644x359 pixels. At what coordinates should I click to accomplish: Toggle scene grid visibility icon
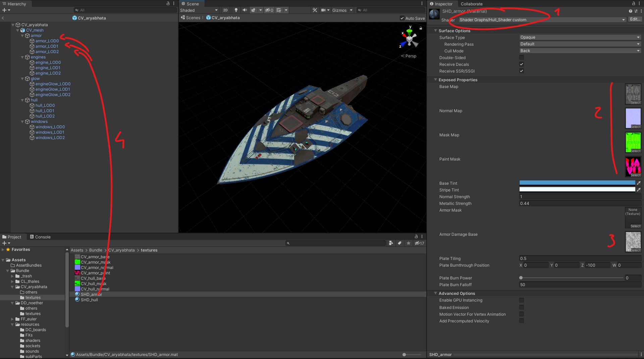pyautogui.click(x=279, y=10)
